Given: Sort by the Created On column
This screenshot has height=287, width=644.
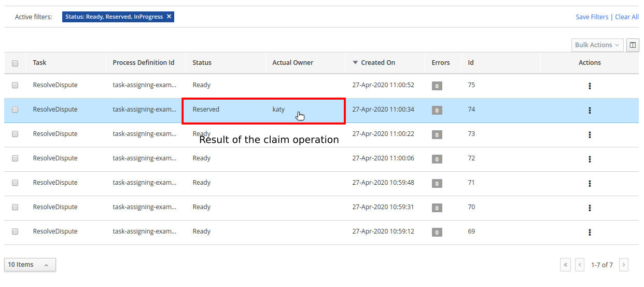Looking at the screenshot, I should coord(377,63).
